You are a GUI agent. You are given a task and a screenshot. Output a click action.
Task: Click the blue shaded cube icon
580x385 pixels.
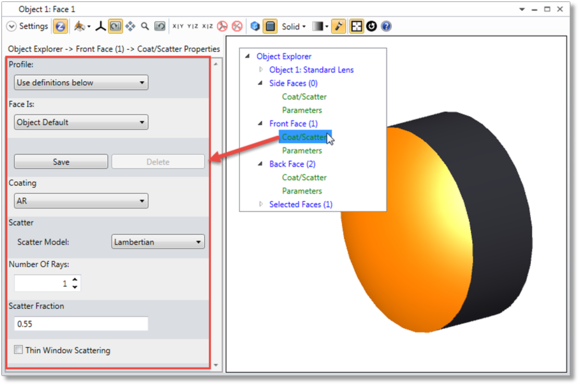point(255,26)
